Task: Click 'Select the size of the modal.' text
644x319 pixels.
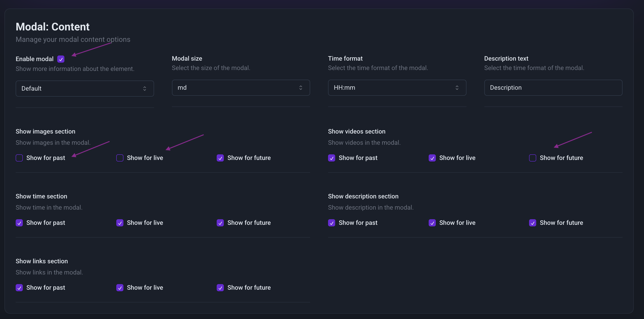Action: (211, 68)
